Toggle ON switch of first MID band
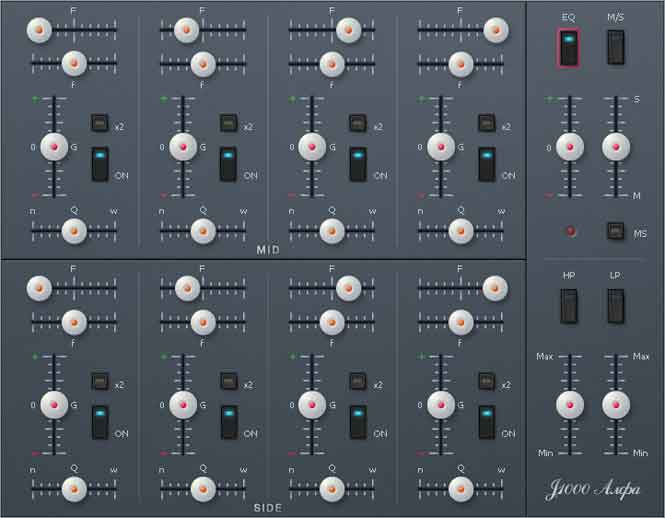The width and height of the screenshot is (665, 518). click(100, 164)
